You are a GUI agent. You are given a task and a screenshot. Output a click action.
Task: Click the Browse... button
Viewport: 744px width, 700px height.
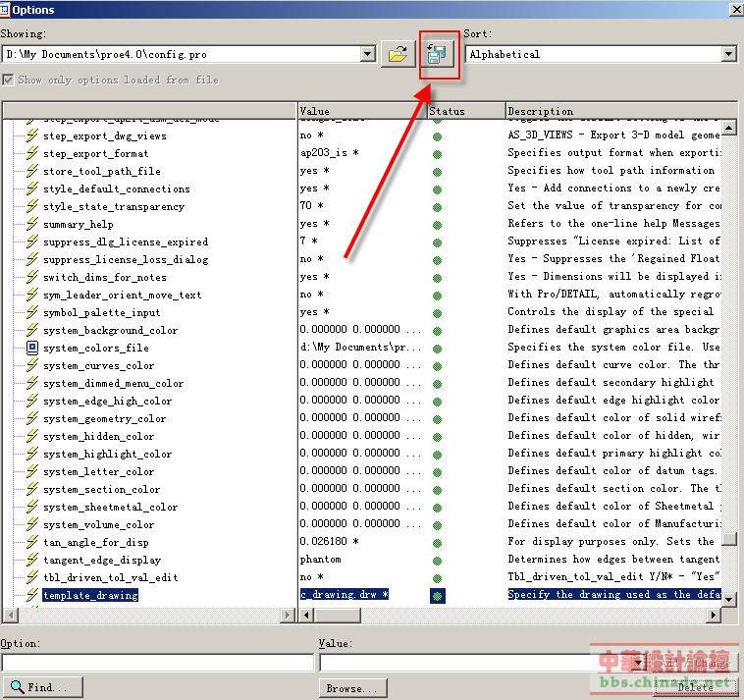click(x=353, y=688)
